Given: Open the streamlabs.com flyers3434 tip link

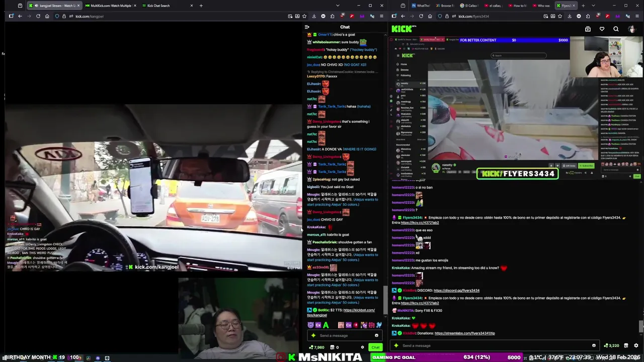Looking at the screenshot, I should pyautogui.click(x=464, y=333).
